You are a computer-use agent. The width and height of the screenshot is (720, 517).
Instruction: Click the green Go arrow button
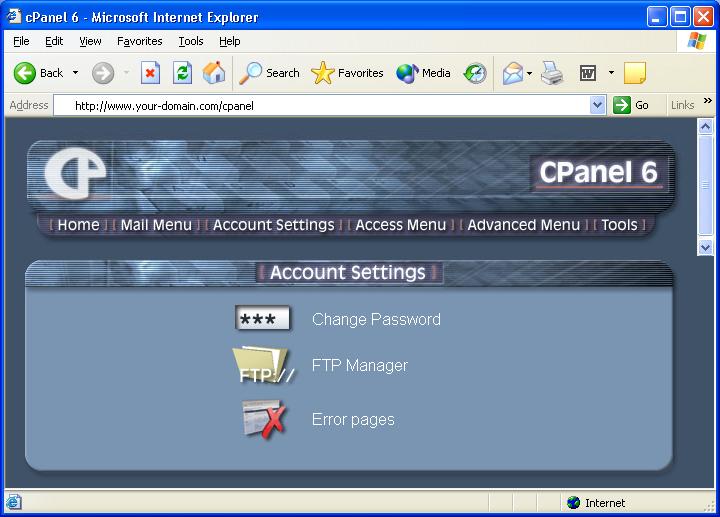622,105
